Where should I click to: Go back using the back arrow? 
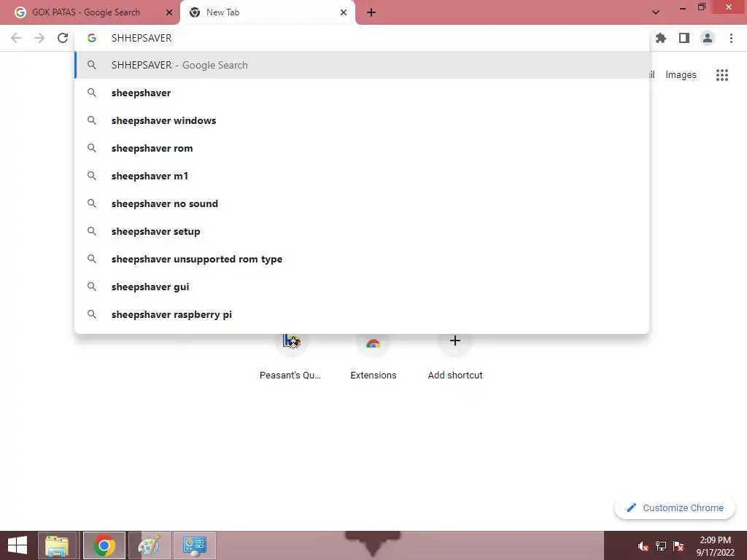16,38
